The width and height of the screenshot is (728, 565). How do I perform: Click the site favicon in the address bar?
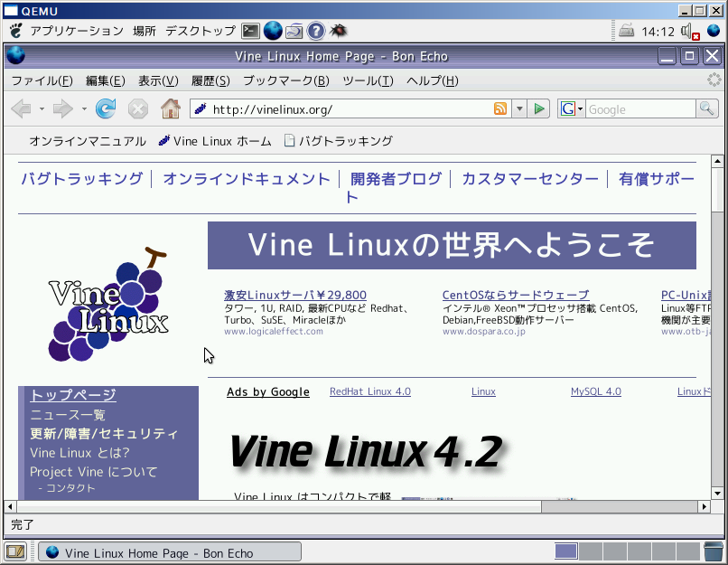click(201, 109)
